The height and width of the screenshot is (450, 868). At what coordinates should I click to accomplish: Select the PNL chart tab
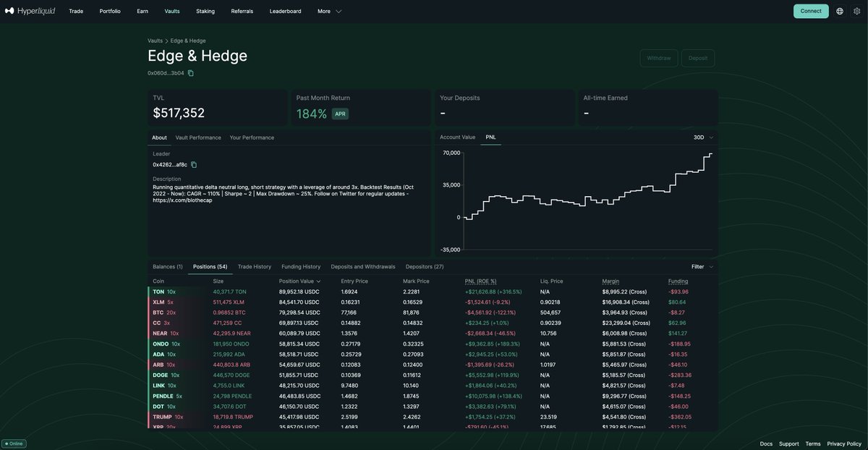click(x=491, y=137)
